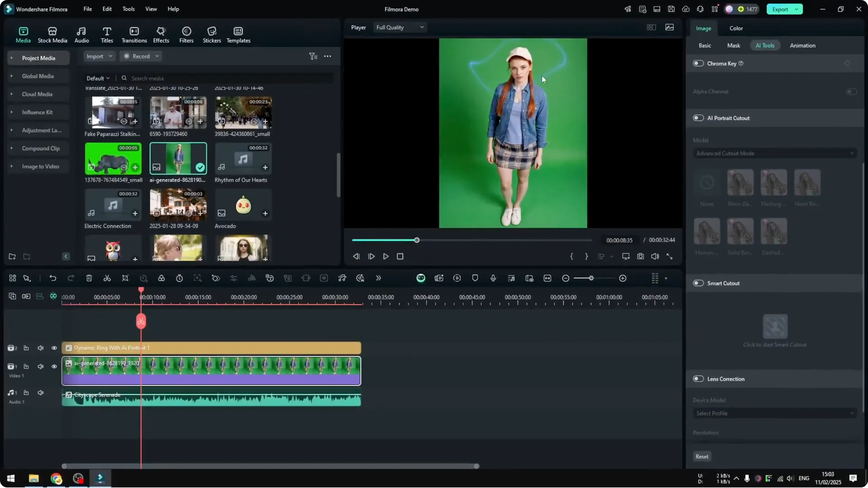Mute the Audio 1 track
Screen dimensions: 868x488
coord(40,393)
